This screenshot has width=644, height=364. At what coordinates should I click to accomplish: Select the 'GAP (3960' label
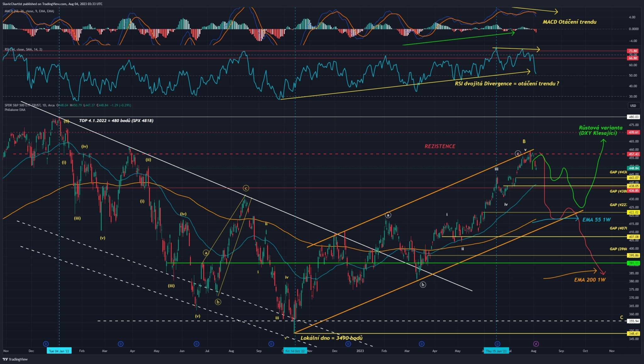[618, 249]
